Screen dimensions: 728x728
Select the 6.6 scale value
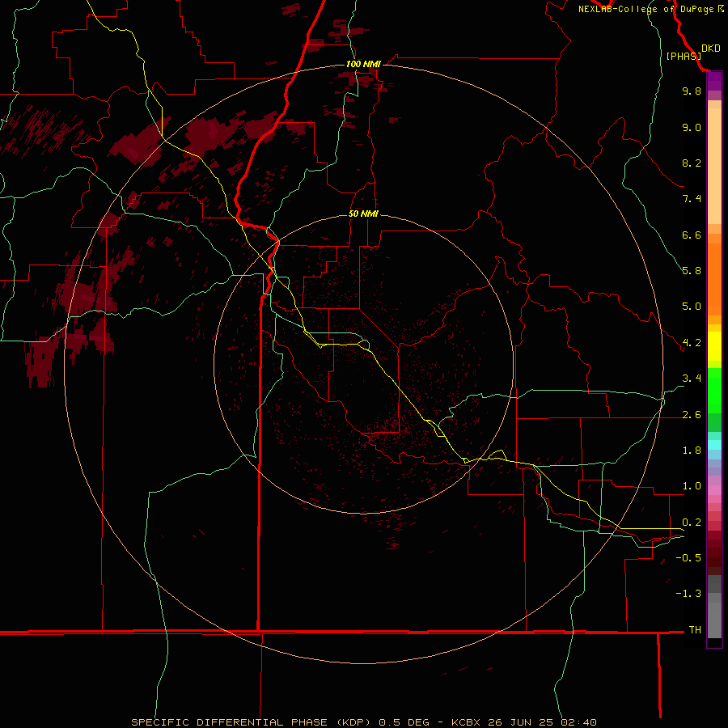pyautogui.click(x=692, y=235)
